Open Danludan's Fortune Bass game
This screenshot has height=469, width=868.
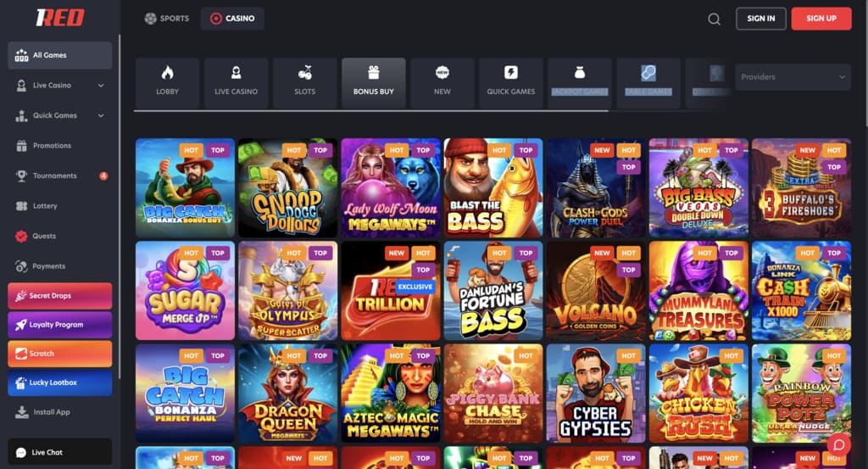point(493,291)
